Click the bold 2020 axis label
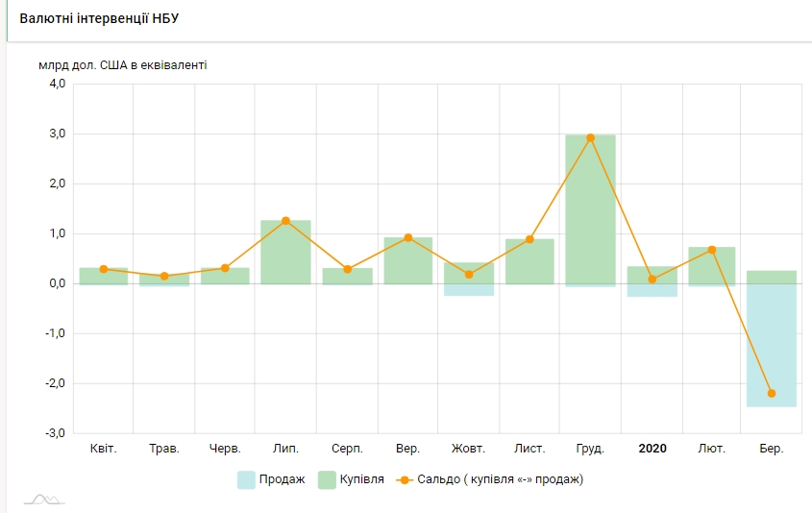This screenshot has width=812, height=513. pyautogui.click(x=652, y=449)
